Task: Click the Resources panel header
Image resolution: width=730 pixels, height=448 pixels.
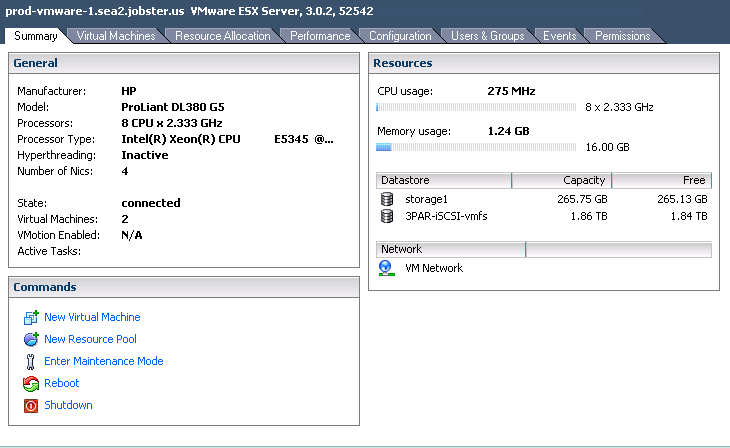Action: point(544,63)
